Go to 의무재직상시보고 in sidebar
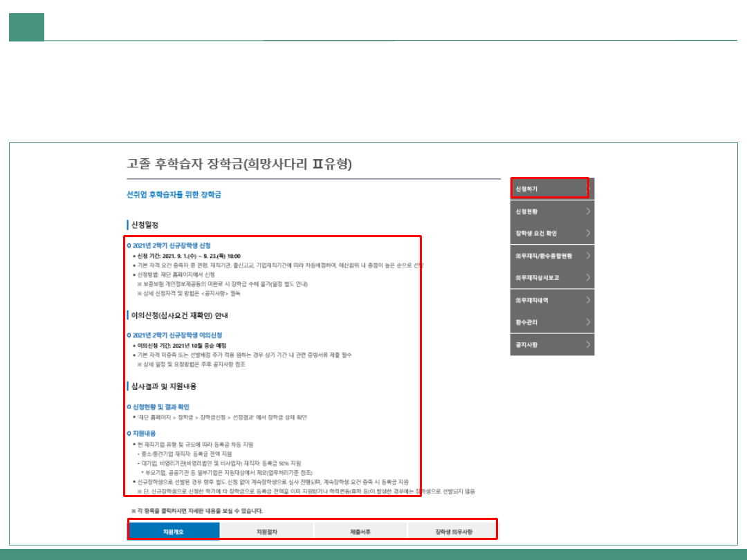 pos(537,278)
